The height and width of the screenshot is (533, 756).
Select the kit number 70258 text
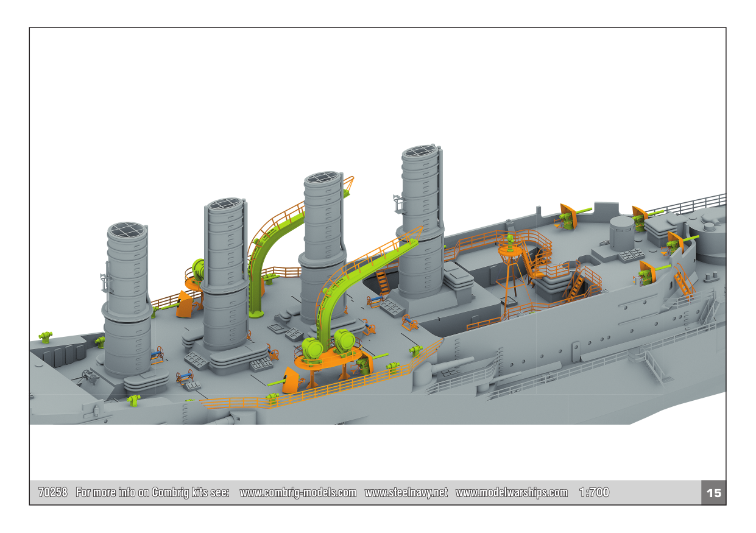pos(52,492)
